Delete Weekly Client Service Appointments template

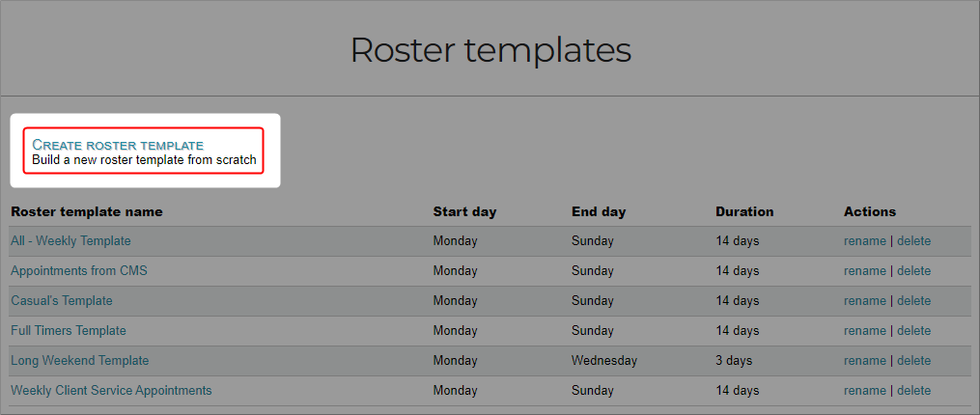tap(913, 390)
